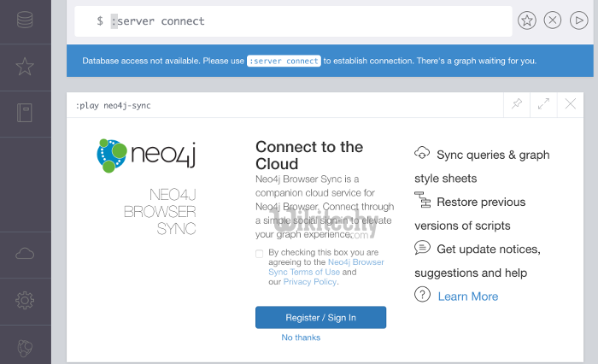Click the No thanks link
The width and height of the screenshot is (598, 364).
pos(301,338)
